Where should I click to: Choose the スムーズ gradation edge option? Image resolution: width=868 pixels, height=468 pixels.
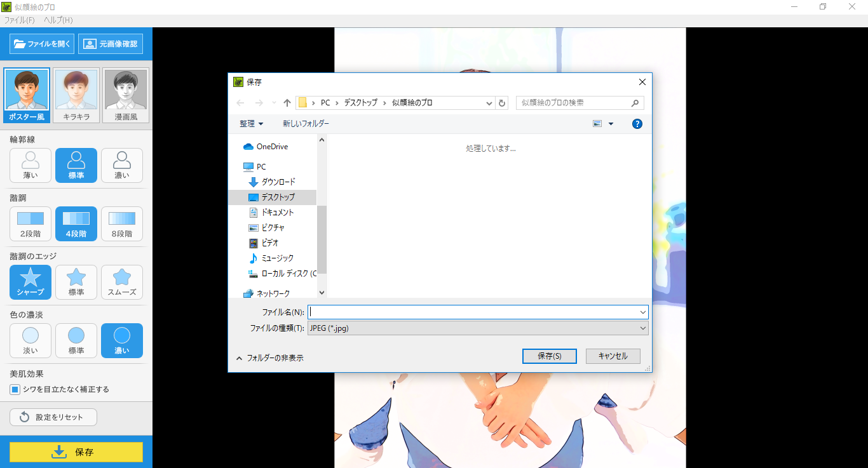tap(121, 282)
